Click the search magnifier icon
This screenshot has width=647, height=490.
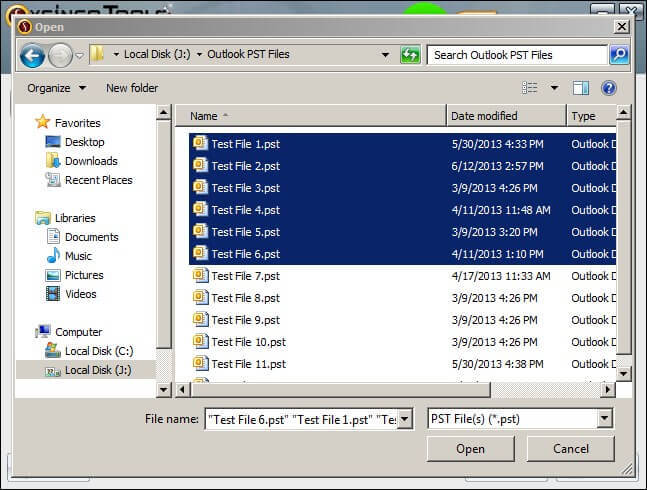pyautogui.click(x=619, y=55)
